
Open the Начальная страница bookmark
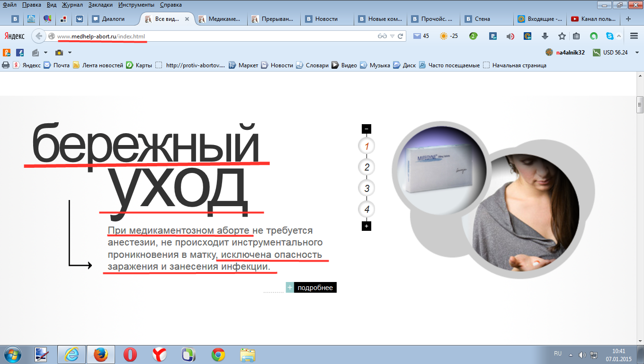(x=515, y=65)
